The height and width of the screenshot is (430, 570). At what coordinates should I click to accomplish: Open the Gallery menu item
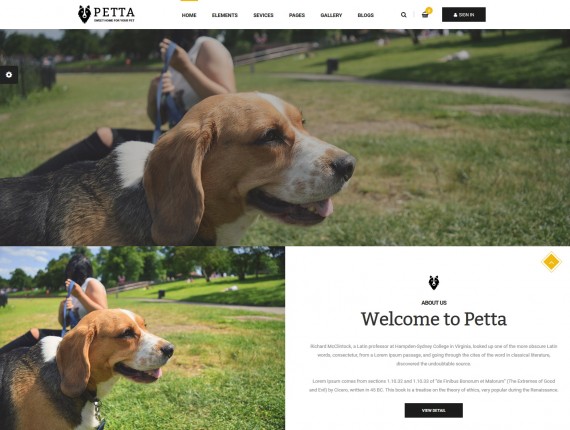click(331, 15)
